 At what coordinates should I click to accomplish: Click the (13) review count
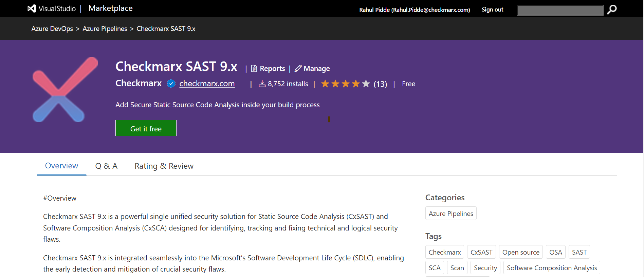(x=380, y=84)
